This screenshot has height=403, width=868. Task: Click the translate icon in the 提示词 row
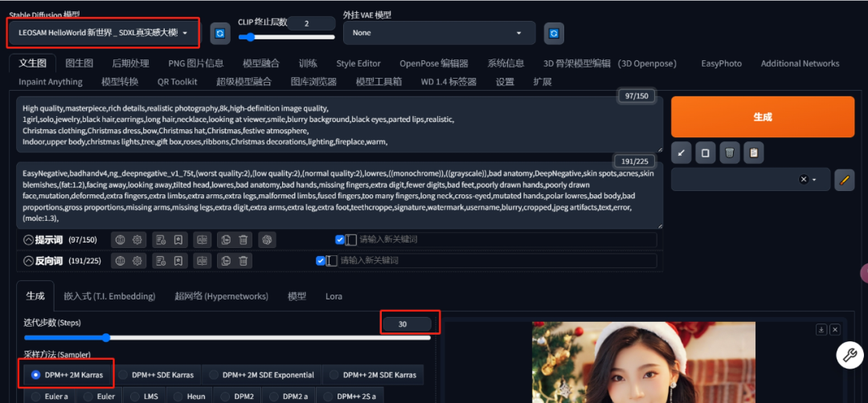(x=202, y=240)
